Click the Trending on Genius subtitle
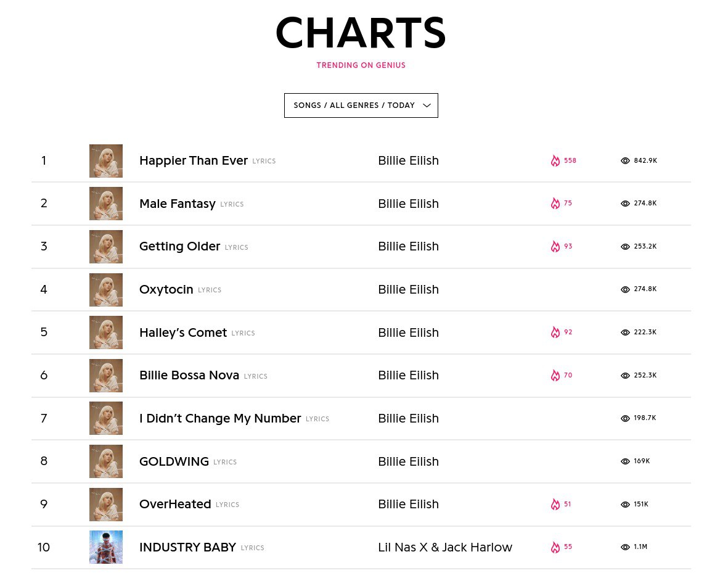The width and height of the screenshot is (728, 586). click(361, 65)
